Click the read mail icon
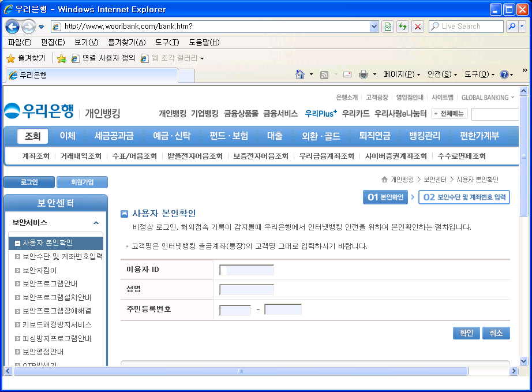This screenshot has width=532, height=392. [x=347, y=74]
